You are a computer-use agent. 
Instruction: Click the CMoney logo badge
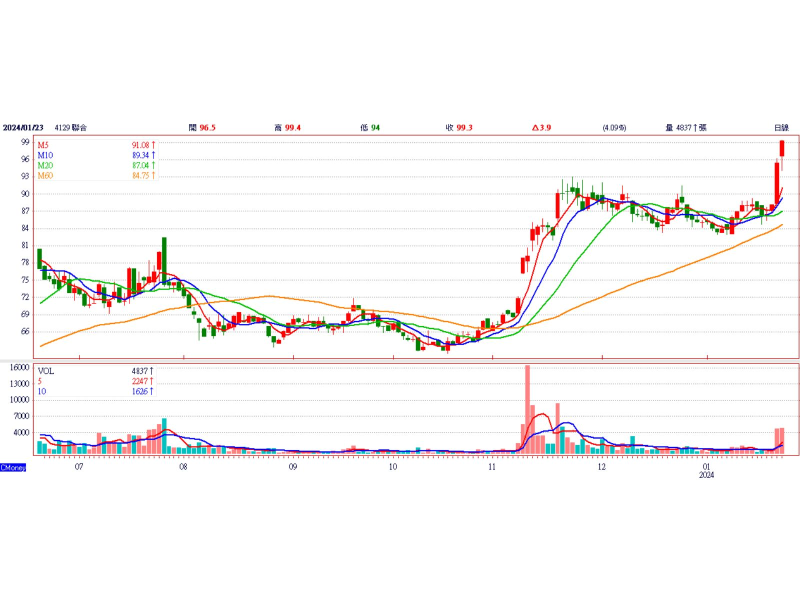click(x=13, y=467)
